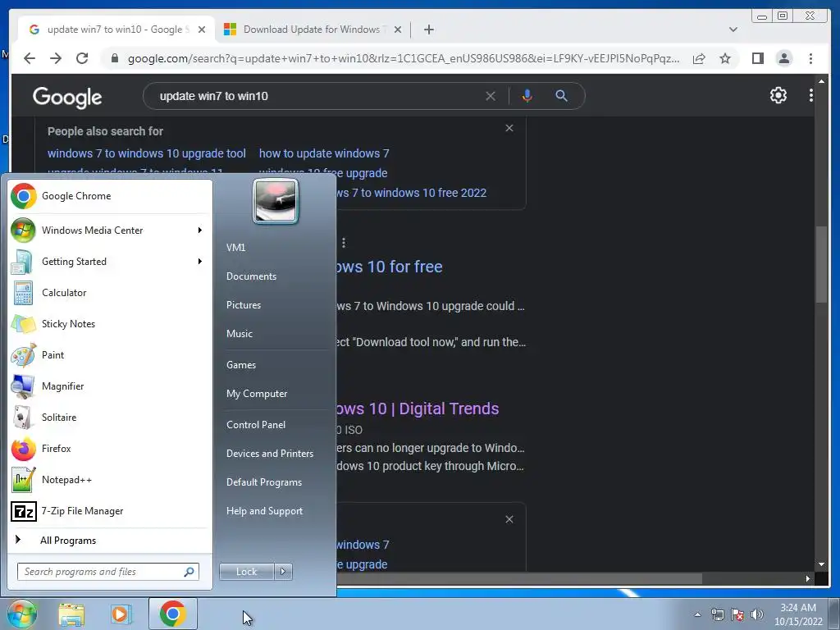Screen dimensions: 840x630
Task: Open Sticky Notes from Start menu
Action: pyautogui.click(x=110, y=323)
